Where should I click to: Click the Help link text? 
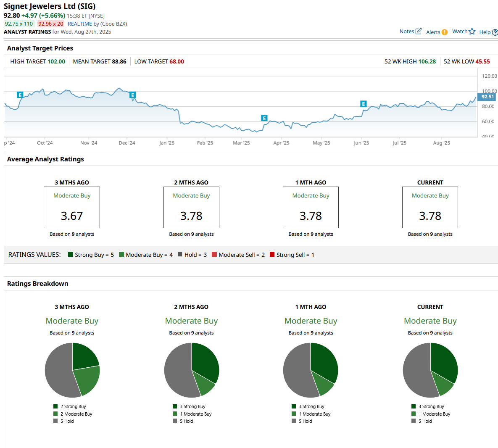coord(485,32)
